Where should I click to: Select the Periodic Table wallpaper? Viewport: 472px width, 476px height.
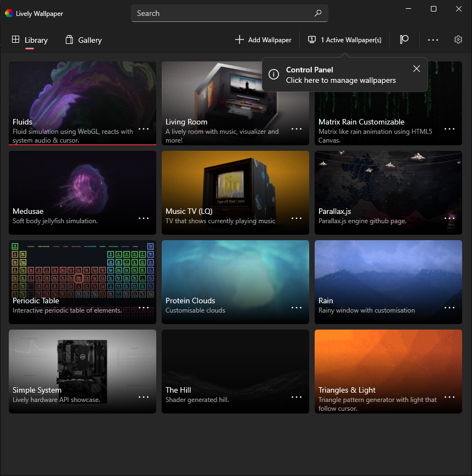(83, 282)
